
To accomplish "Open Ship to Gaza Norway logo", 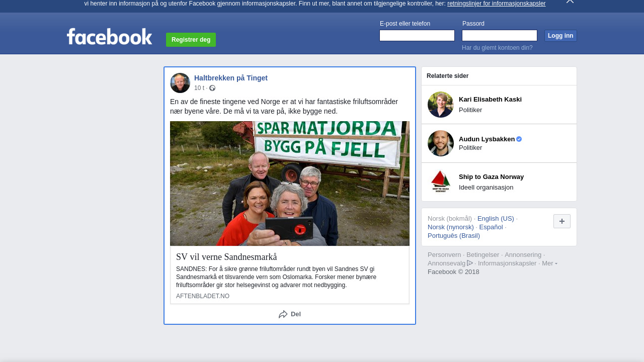I will pyautogui.click(x=441, y=182).
